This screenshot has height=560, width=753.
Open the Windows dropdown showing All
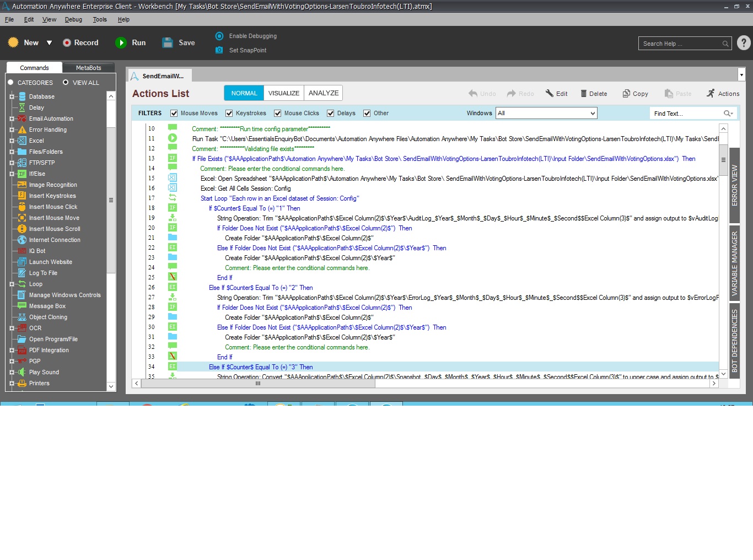[546, 114]
